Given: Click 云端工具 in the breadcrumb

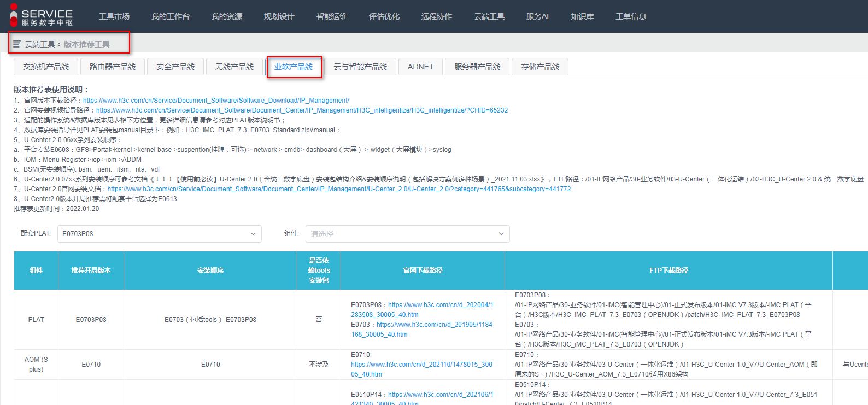Looking at the screenshot, I should point(40,44).
